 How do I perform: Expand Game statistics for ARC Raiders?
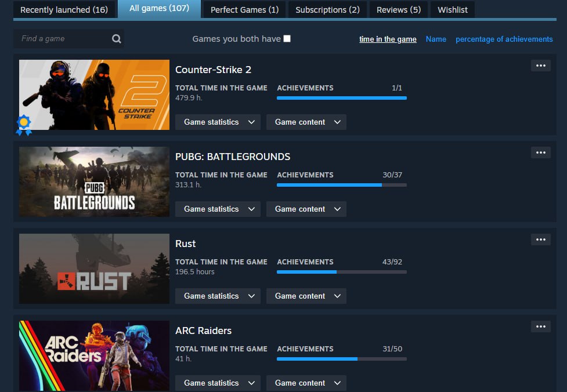coord(218,383)
